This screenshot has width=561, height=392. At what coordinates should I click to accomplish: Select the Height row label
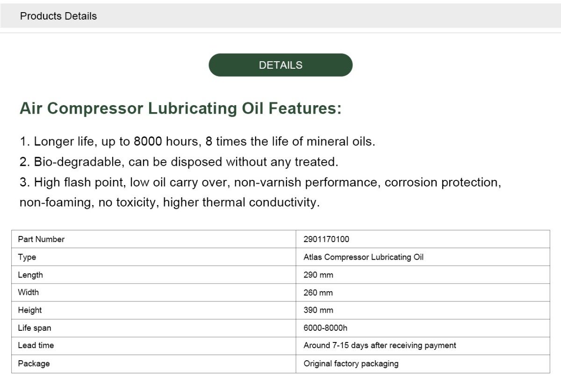(x=29, y=310)
